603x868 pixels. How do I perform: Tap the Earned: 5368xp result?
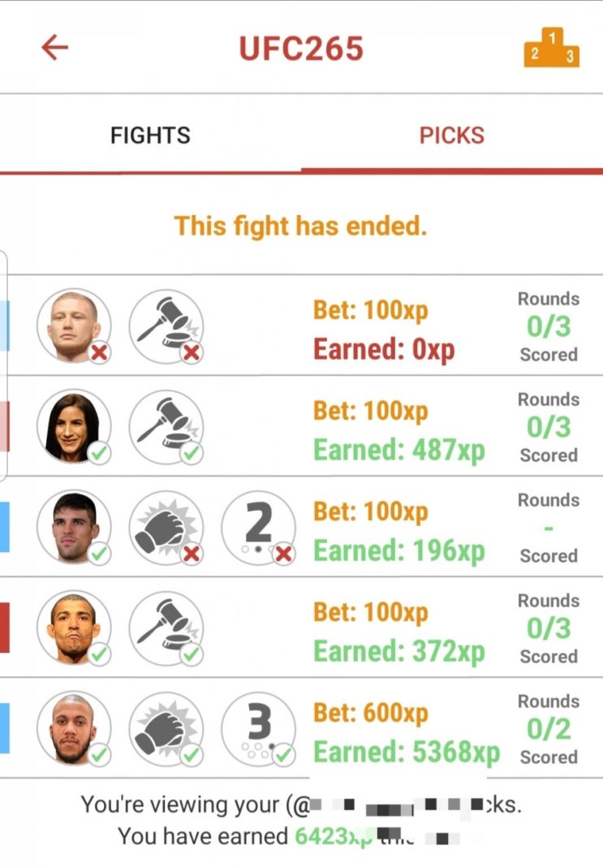pos(407,753)
